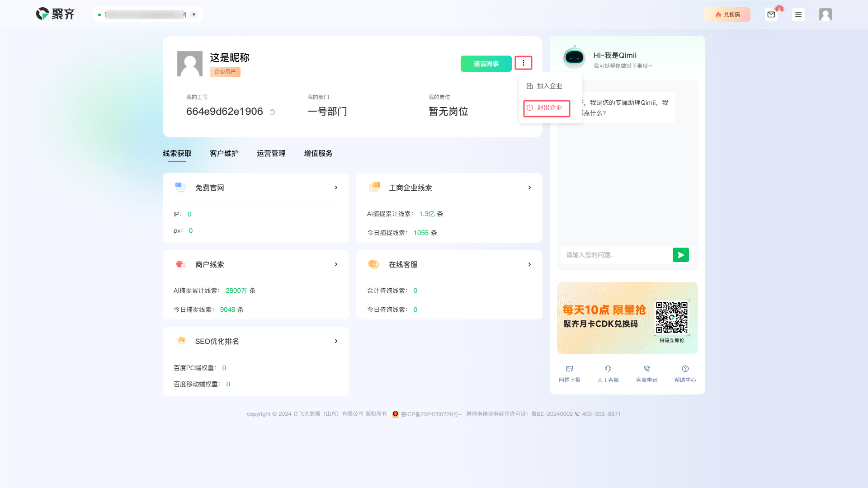Click the 9048 today leads value
This screenshot has height=488, width=868.
coord(228,310)
